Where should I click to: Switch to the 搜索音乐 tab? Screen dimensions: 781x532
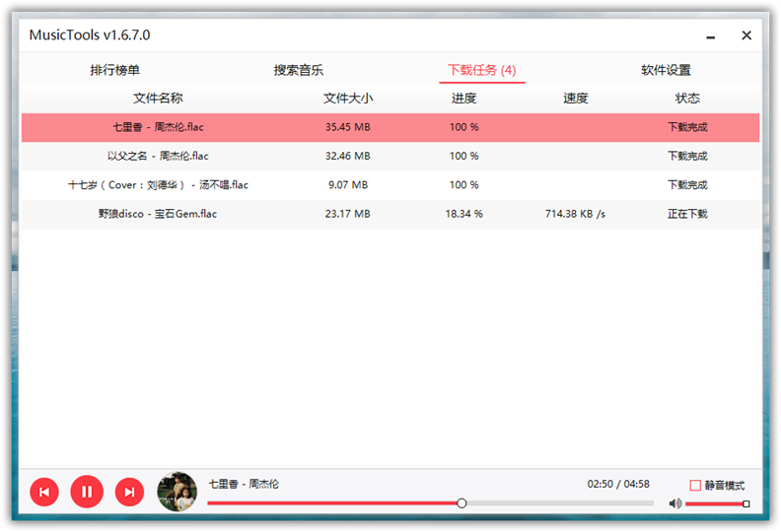299,70
